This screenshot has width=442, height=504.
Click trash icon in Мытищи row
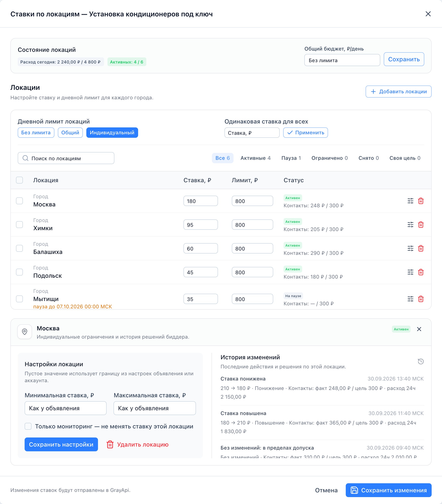coord(421,299)
